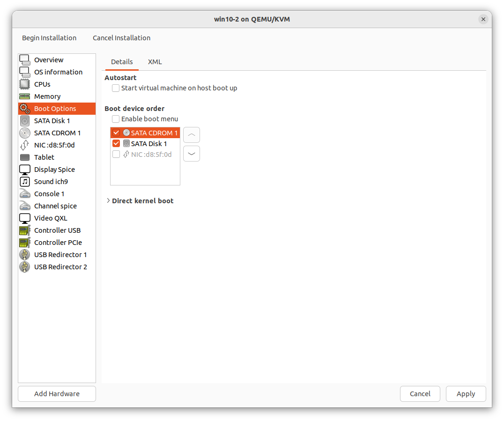504x421 pixels.
Task: Select the Video QXL display icon
Action: pos(24,218)
